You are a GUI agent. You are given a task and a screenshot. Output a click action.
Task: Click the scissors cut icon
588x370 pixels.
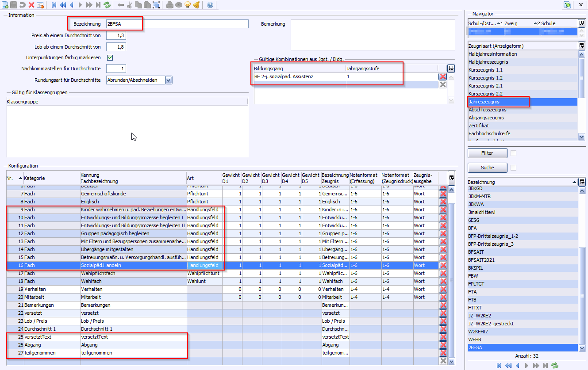tap(130, 5)
